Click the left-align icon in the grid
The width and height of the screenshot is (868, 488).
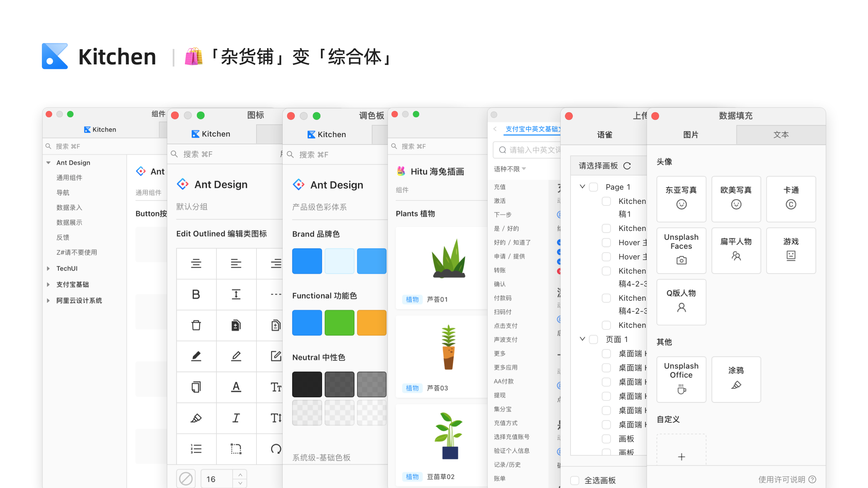pos(236,263)
